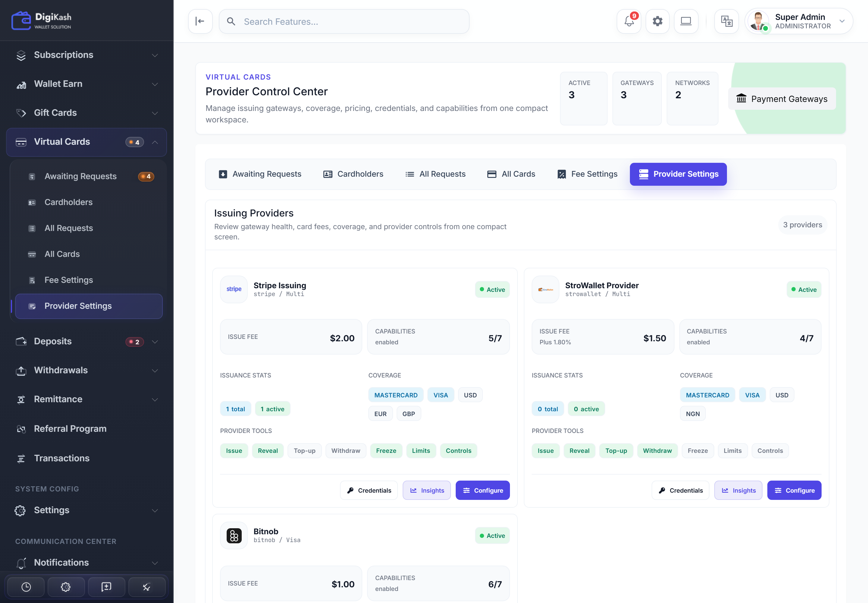Click the laptop display icon in the top bar
The width and height of the screenshot is (868, 603).
[x=686, y=21]
